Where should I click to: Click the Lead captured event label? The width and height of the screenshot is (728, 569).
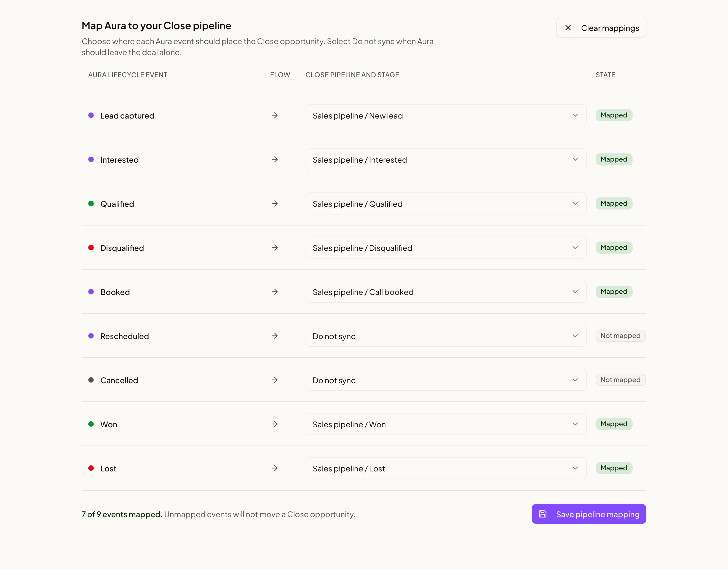pyautogui.click(x=127, y=116)
